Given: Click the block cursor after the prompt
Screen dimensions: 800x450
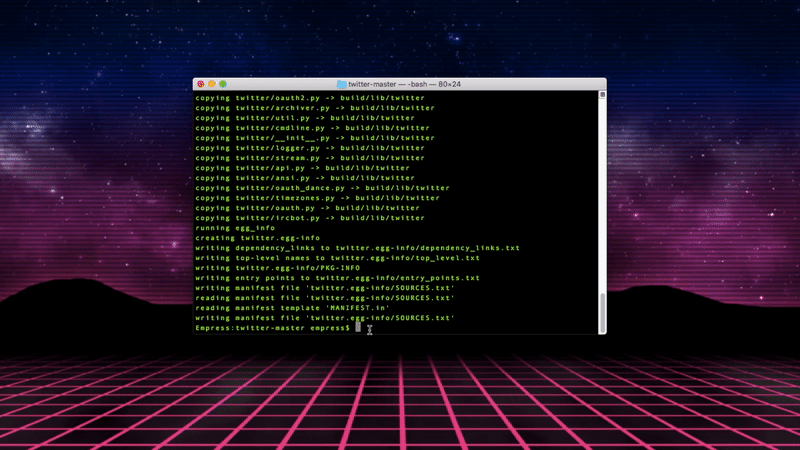Looking at the screenshot, I should pos(358,328).
